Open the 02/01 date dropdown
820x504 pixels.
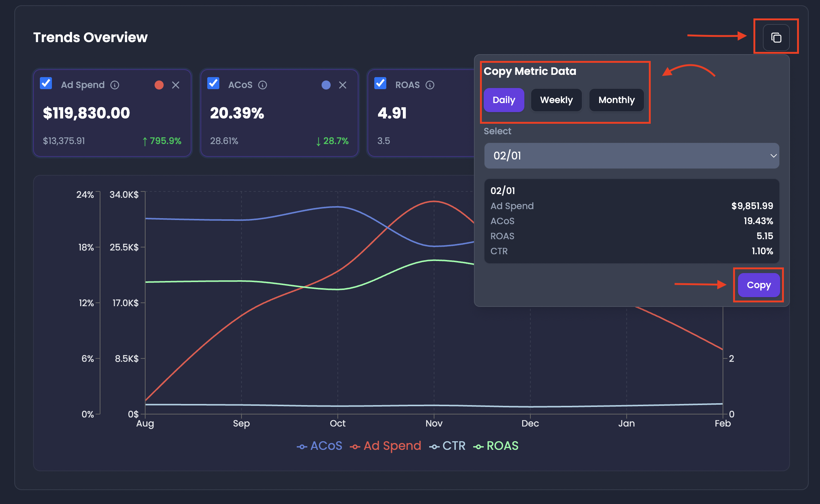pyautogui.click(x=632, y=156)
